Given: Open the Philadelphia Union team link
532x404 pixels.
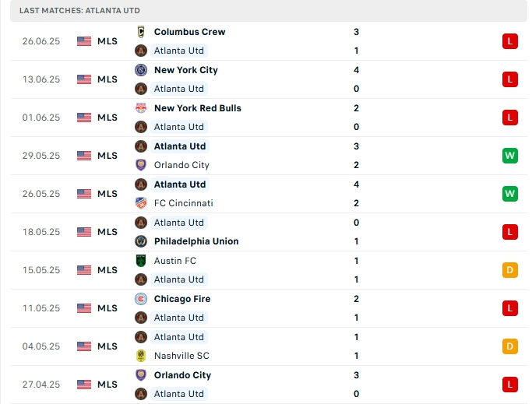Looking at the screenshot, I should tap(196, 241).
